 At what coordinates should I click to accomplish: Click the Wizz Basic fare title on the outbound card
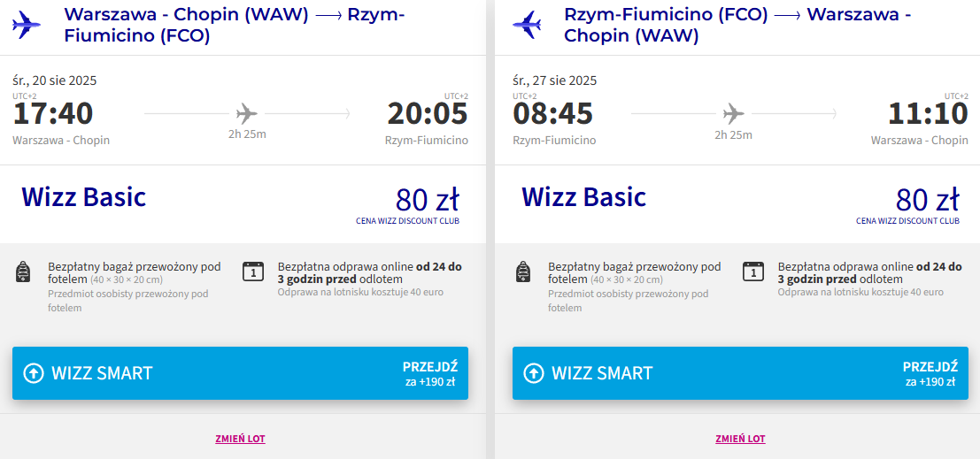tap(84, 196)
